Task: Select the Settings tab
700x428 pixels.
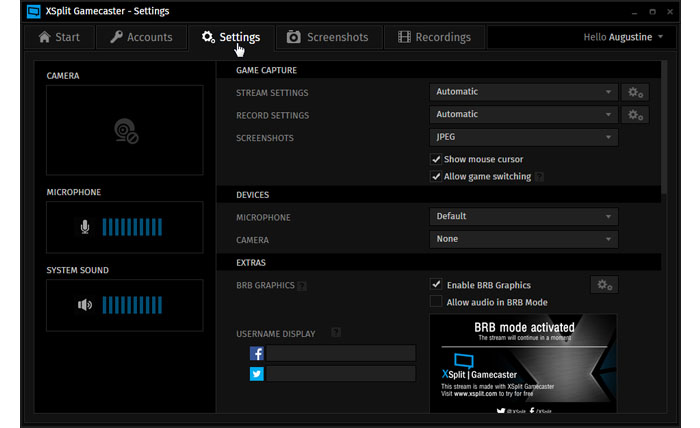Action: coord(231,37)
